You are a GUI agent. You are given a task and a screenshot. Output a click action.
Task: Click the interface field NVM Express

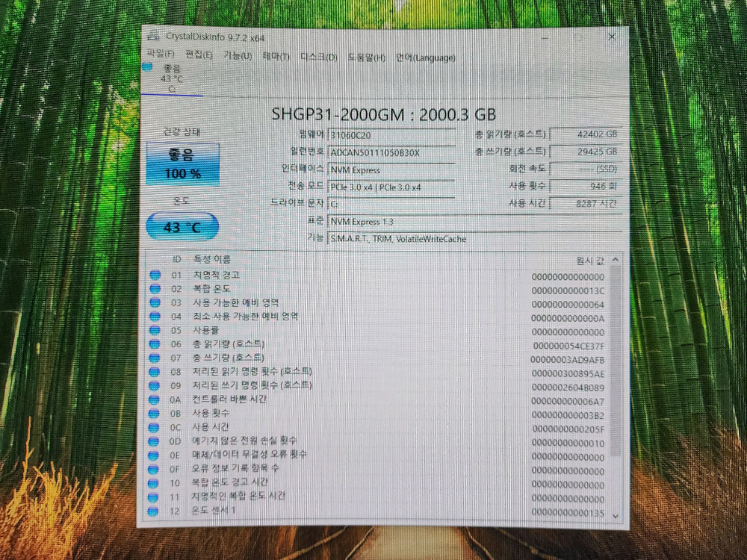(x=391, y=170)
